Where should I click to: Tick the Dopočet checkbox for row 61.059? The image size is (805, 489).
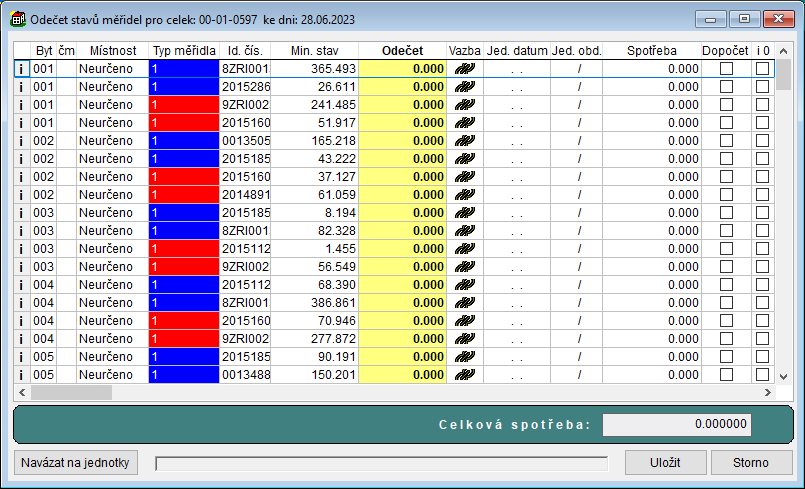727,195
